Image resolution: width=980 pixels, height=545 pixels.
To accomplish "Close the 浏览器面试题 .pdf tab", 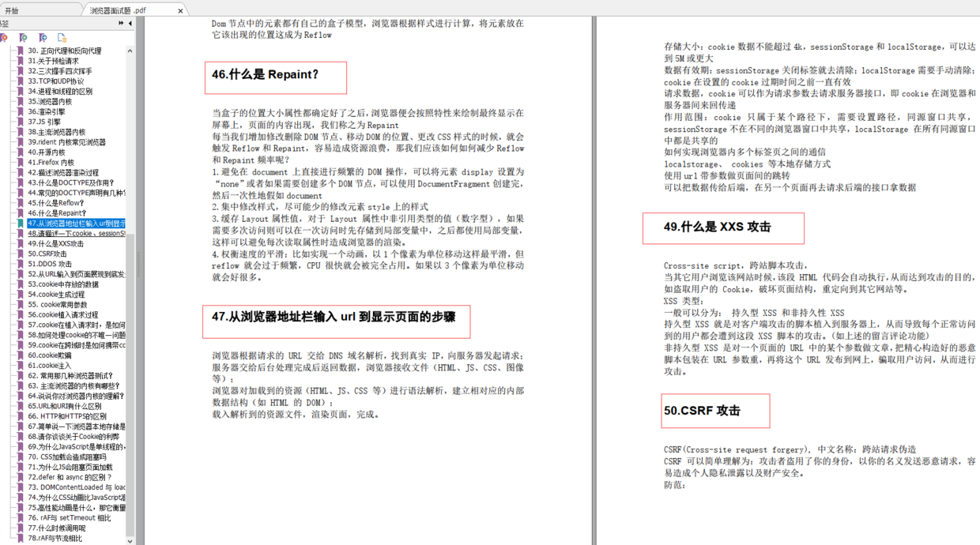I will point(180,11).
